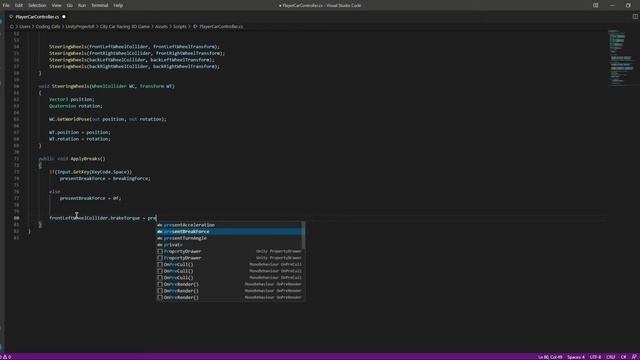
Task: Click UTF-8 encoding status entry
Action: (x=596, y=357)
